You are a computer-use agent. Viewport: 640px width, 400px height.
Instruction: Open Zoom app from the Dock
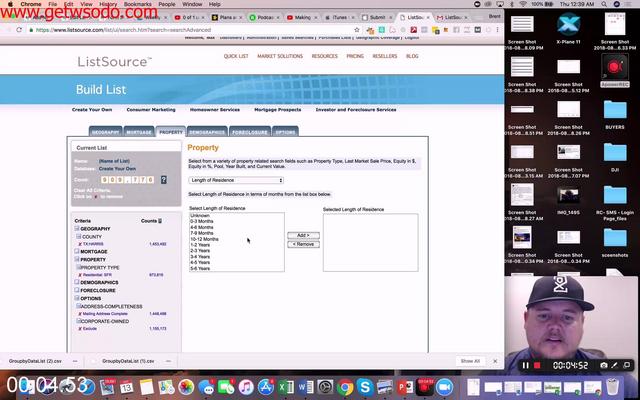(x=444, y=387)
